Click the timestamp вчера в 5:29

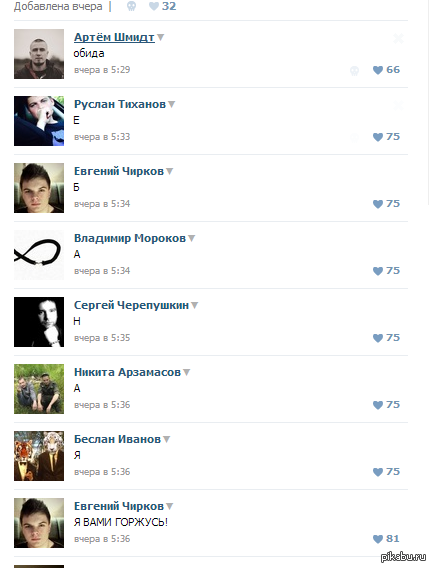click(102, 70)
